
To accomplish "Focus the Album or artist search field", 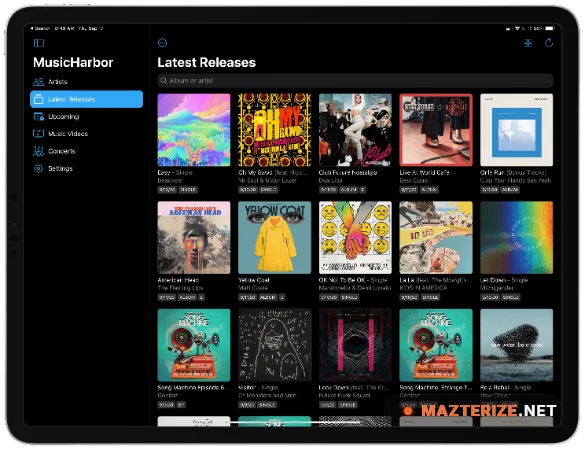I will click(355, 81).
